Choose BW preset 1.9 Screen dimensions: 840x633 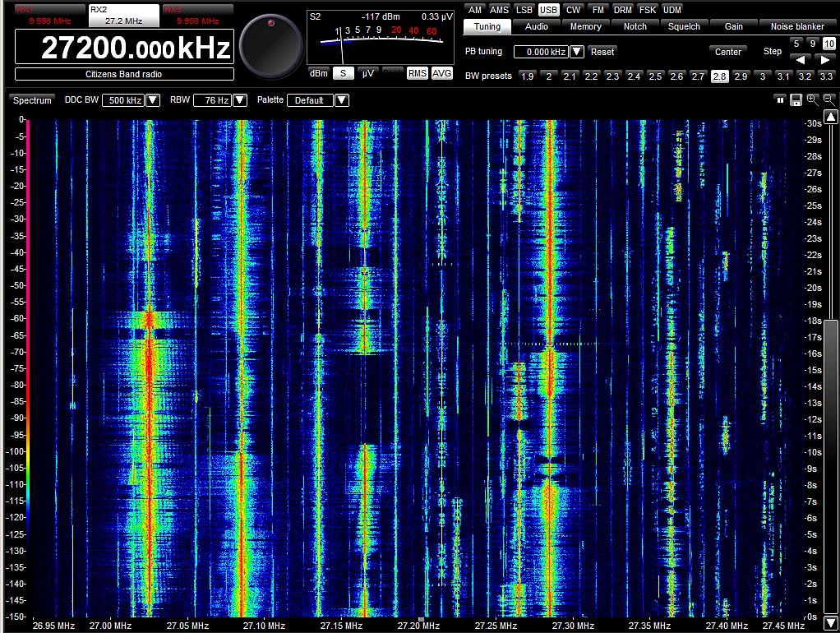[527, 76]
